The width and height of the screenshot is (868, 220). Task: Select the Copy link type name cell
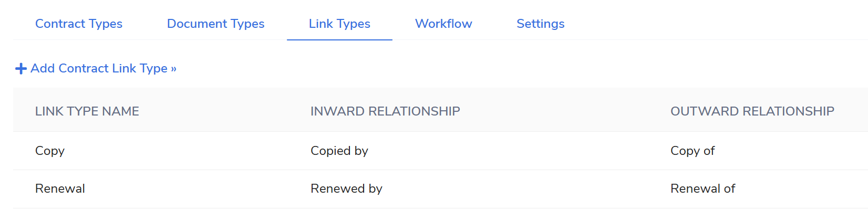[50, 151]
